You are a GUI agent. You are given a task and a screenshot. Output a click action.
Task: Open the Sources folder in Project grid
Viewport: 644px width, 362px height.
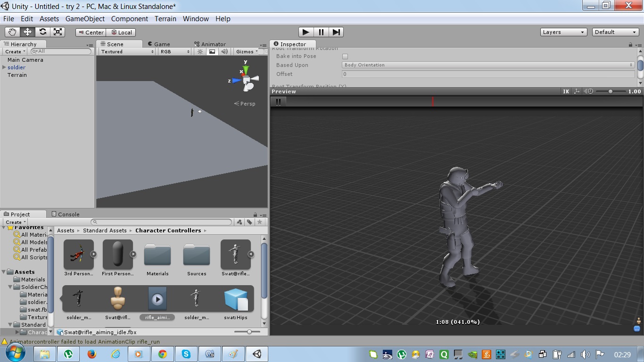(x=197, y=255)
